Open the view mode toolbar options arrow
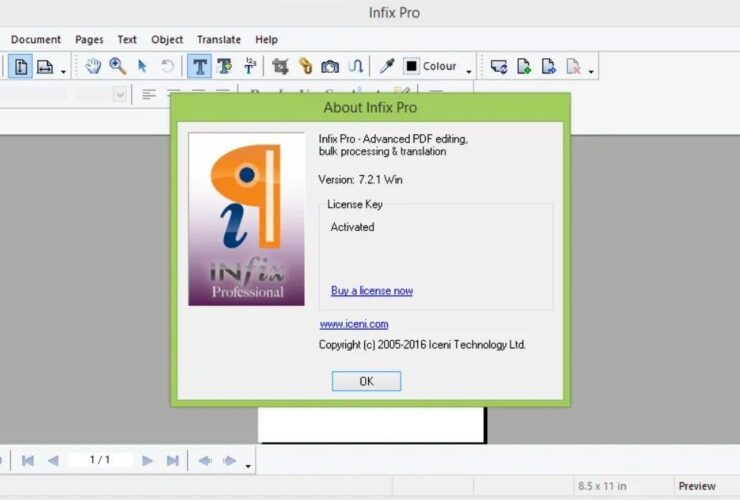Screen dimensions: 740x500 63,72
